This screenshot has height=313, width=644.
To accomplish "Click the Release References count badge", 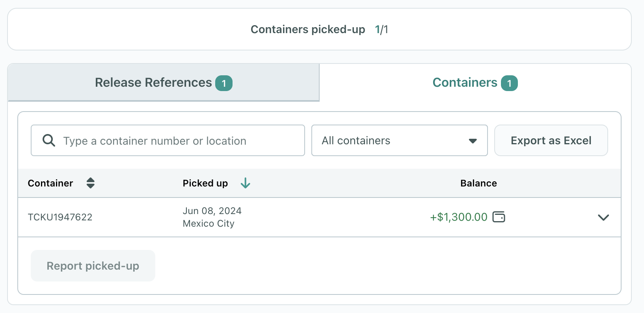I will (224, 83).
